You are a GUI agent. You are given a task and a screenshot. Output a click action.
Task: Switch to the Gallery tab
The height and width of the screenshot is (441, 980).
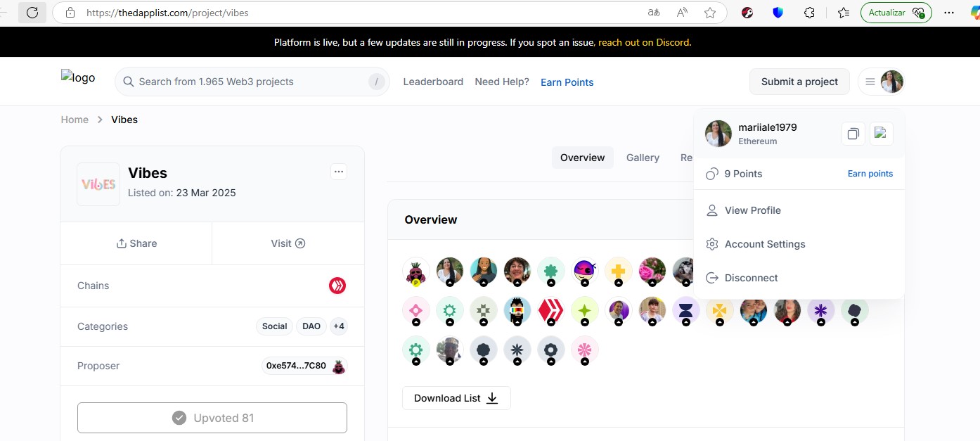[x=643, y=158]
